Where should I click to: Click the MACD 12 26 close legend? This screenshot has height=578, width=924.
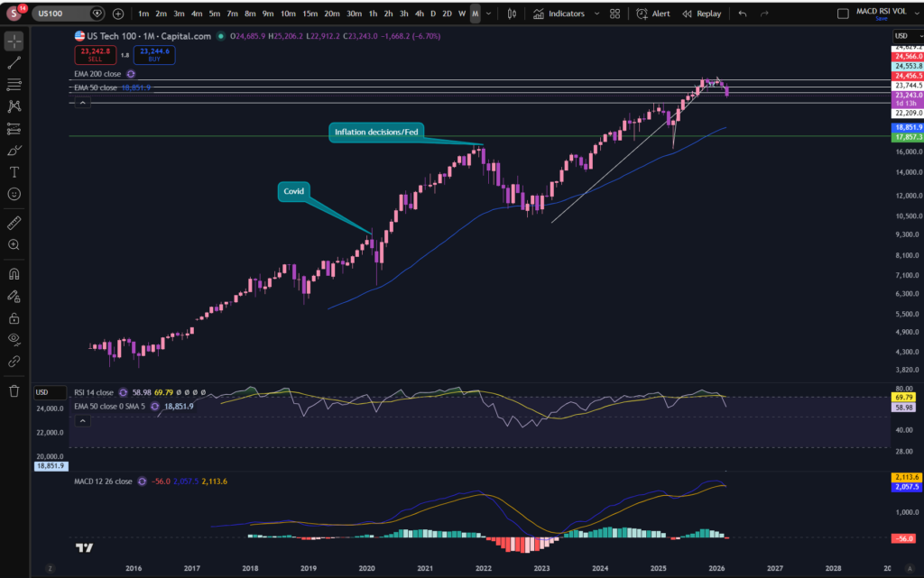(103, 482)
